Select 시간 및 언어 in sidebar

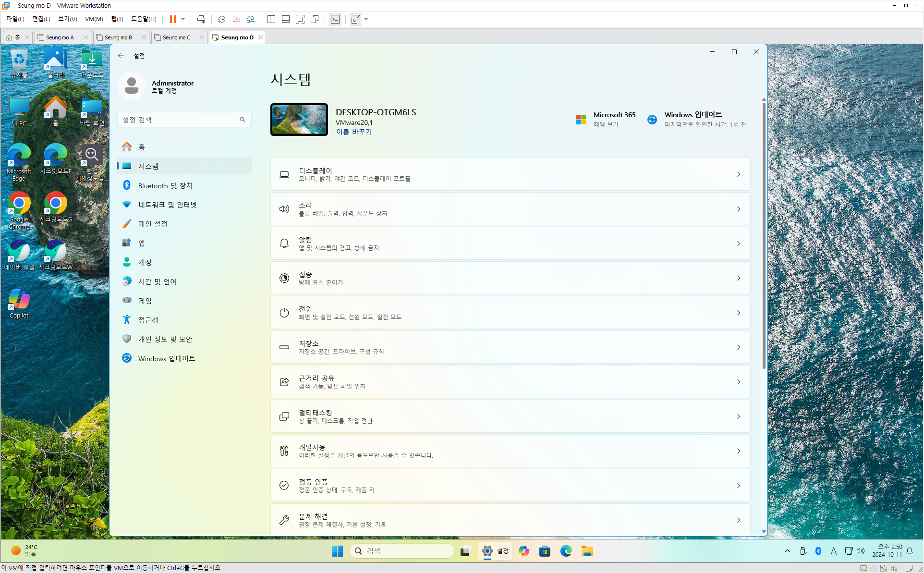point(184,281)
